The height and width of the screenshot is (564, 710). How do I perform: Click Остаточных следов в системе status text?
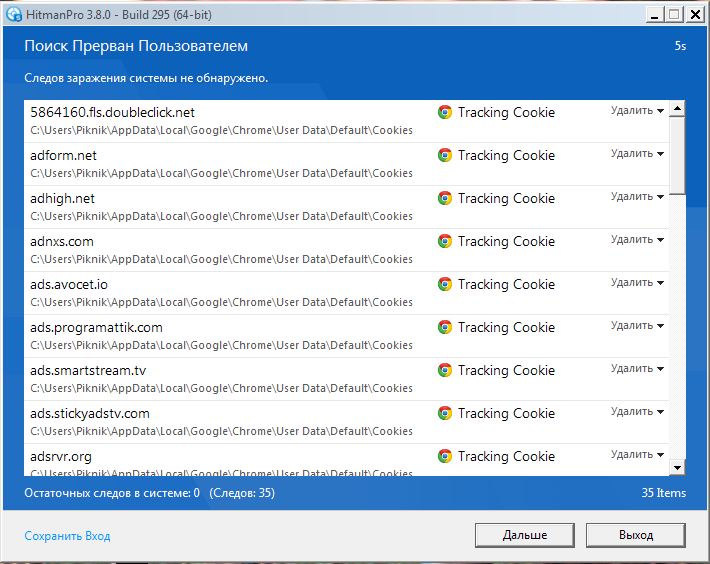[x=112, y=493]
